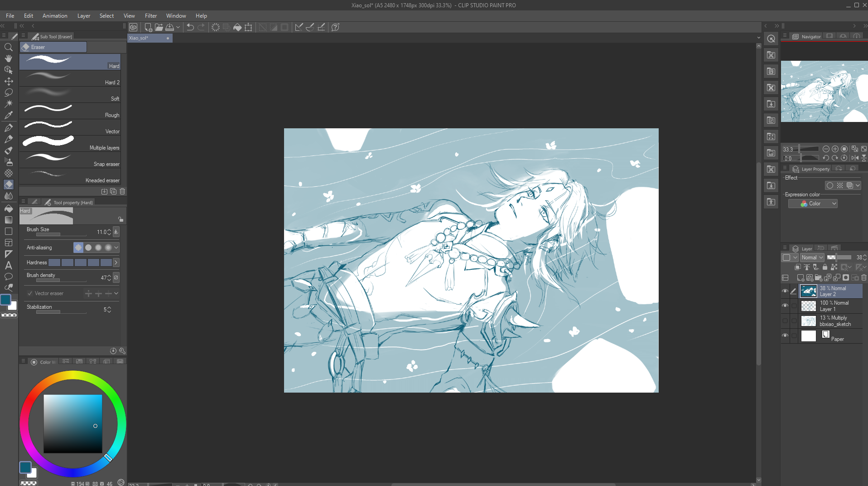
Task: Select the Zoom magnifier tool
Action: 8,47
